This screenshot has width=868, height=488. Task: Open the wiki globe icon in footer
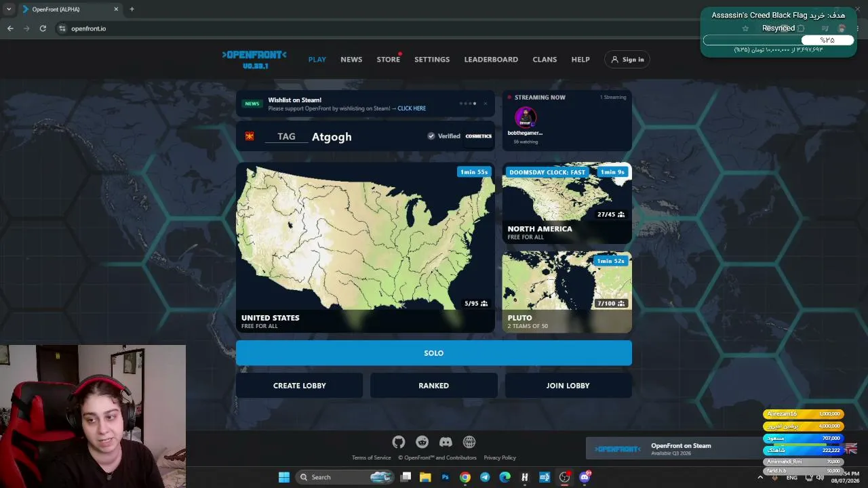[469, 443]
